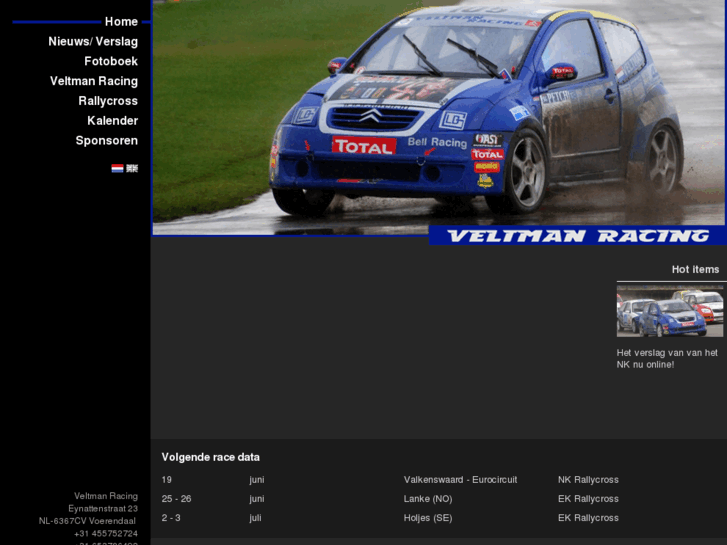727x545 pixels.
Task: Select 'Lanke (NO)' race location
Action: pyautogui.click(x=428, y=499)
